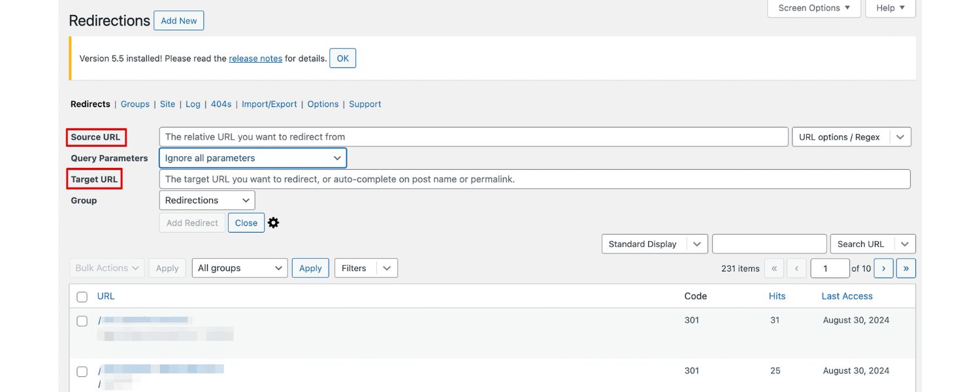
Task: Open the Group Redirections dropdown
Action: (207, 201)
